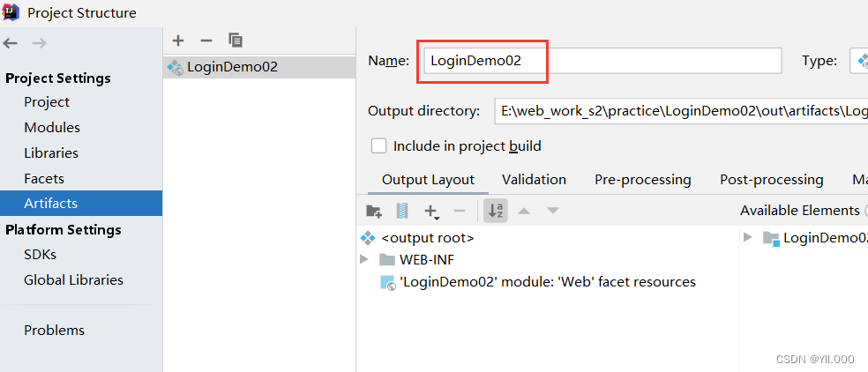The width and height of the screenshot is (868, 372).
Task: Toggle sort elements by names
Action: [x=495, y=211]
